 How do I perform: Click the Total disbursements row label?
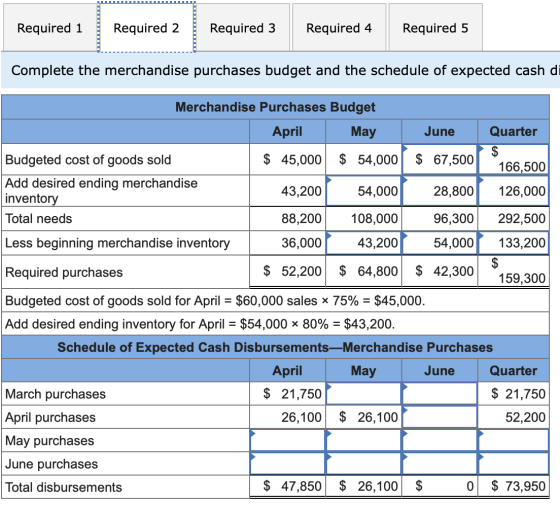pyautogui.click(x=64, y=487)
